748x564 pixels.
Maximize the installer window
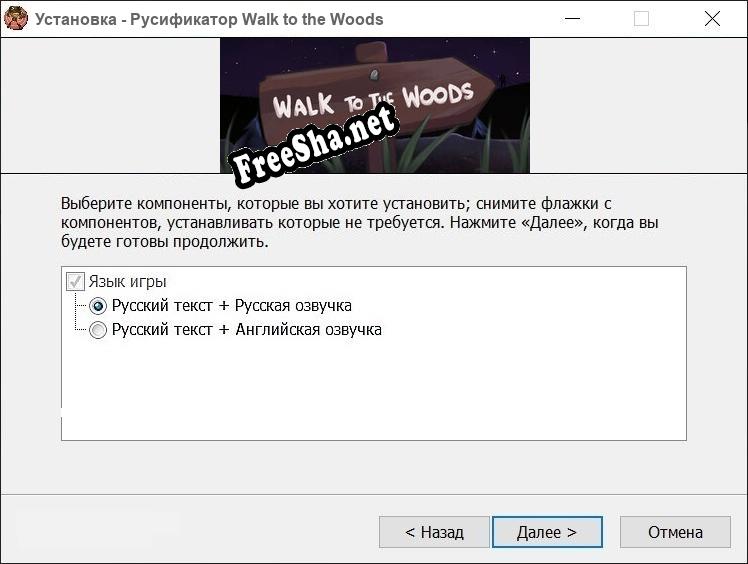[642, 18]
